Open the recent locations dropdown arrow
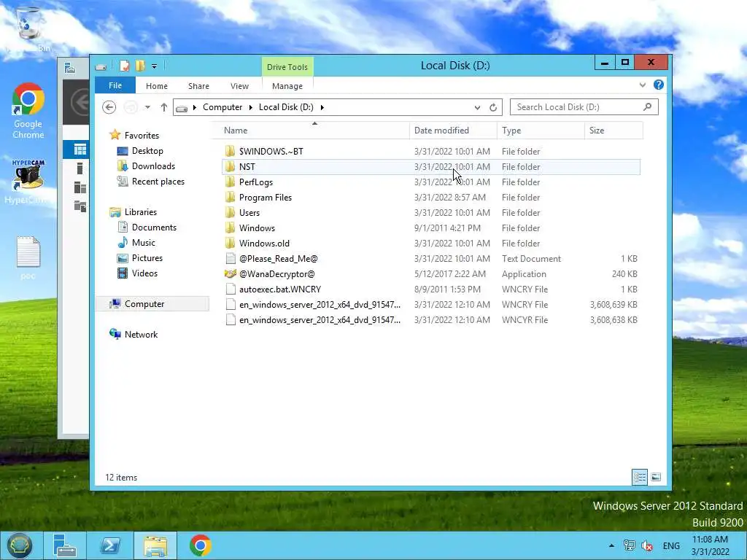The width and height of the screenshot is (747, 560). (147, 107)
